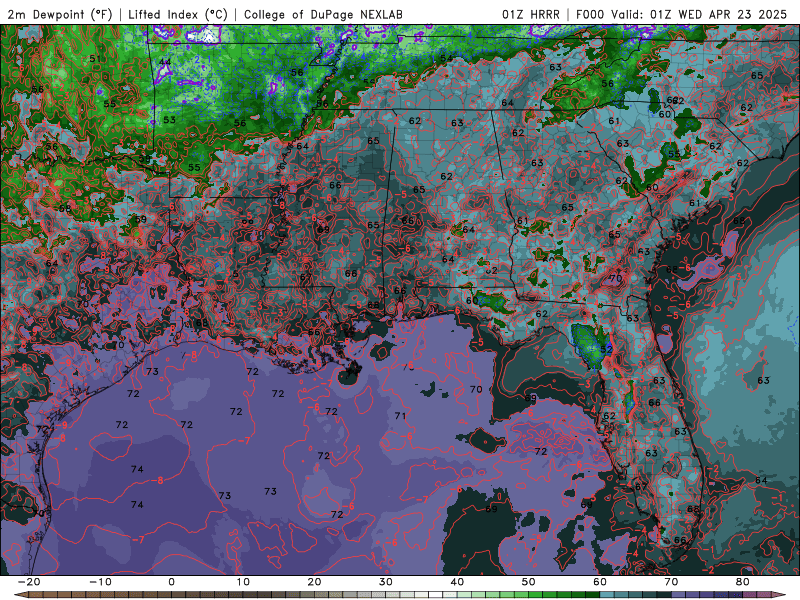Image resolution: width=800 pixels, height=600 pixels.
Task: Click the '-10' color scale label
Action: pos(100,582)
